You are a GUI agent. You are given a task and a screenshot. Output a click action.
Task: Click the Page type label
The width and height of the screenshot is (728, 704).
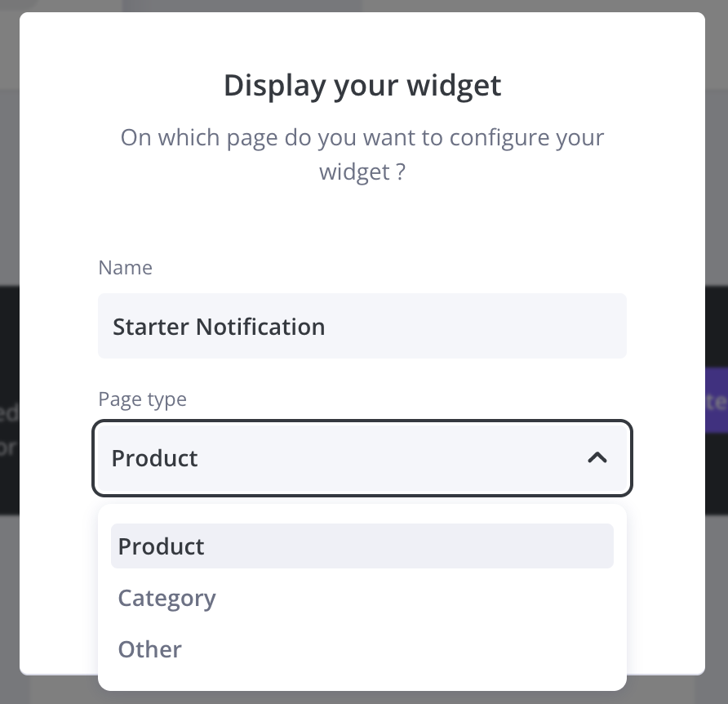[x=142, y=399]
